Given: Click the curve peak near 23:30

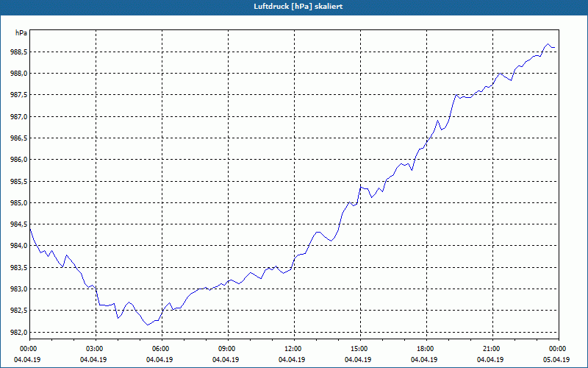Looking at the screenshot, I should pos(548,44).
